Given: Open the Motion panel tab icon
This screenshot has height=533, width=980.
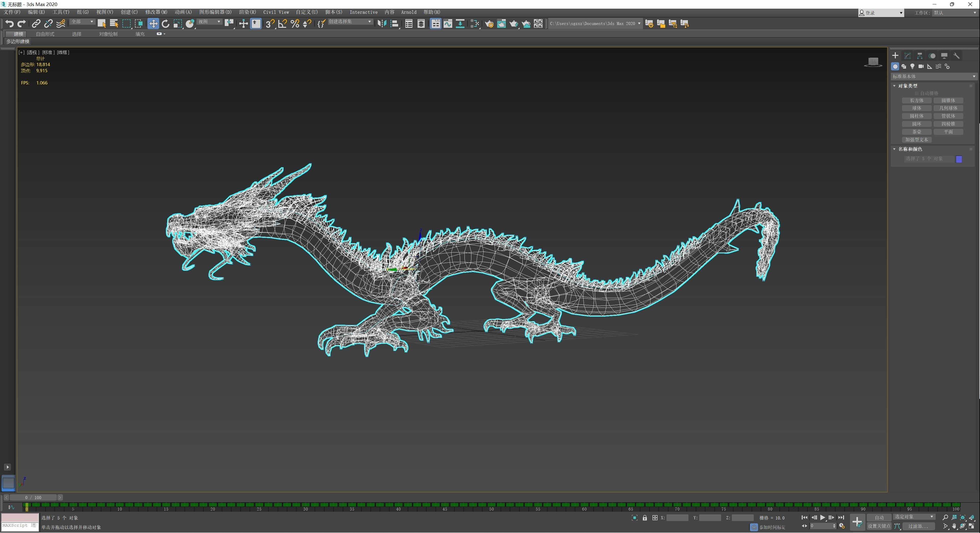Looking at the screenshot, I should pos(932,56).
